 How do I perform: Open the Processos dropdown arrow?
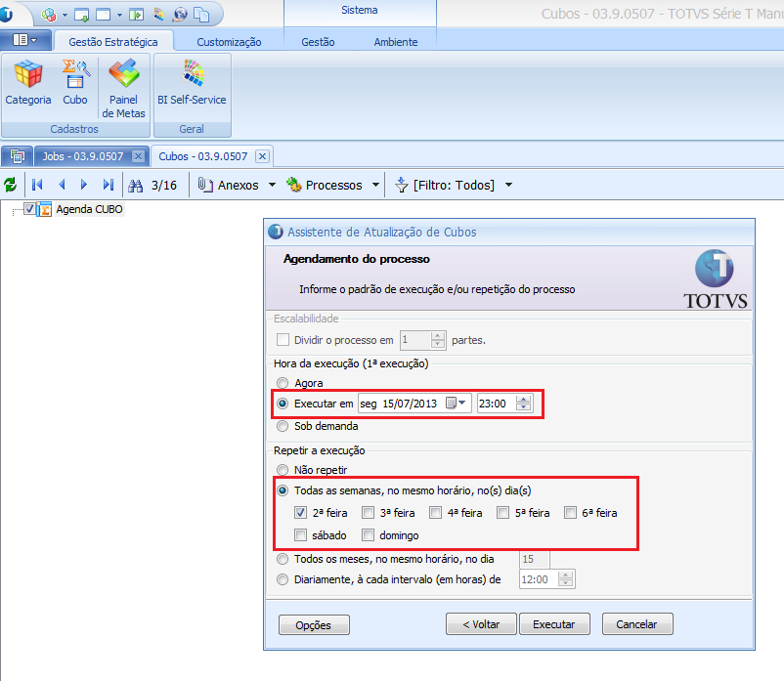click(x=375, y=185)
